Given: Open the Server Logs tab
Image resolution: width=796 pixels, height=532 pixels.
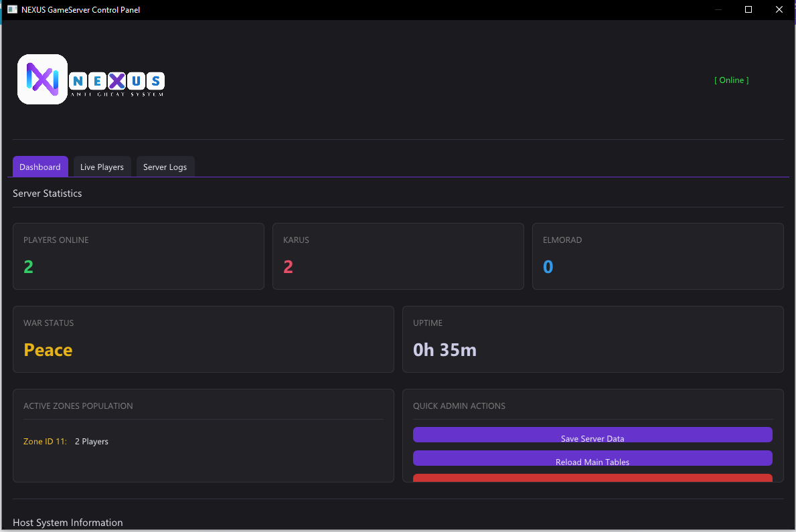Looking at the screenshot, I should tap(165, 167).
